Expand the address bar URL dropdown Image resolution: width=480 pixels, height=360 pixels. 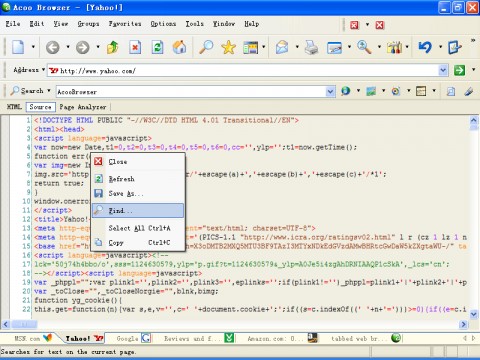[443, 70]
